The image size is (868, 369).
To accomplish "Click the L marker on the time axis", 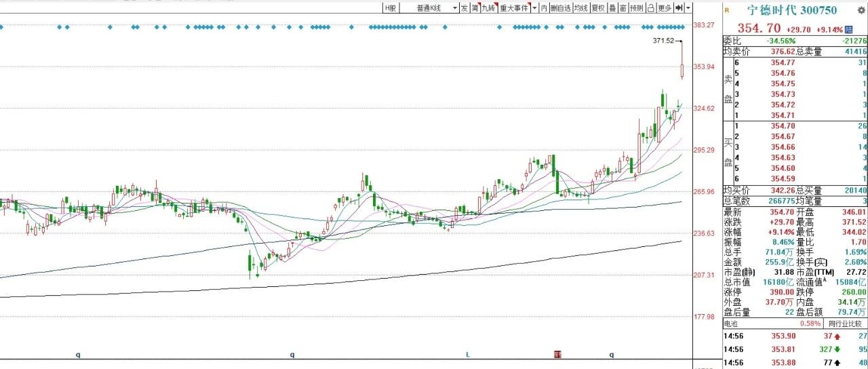I will [x=467, y=354].
